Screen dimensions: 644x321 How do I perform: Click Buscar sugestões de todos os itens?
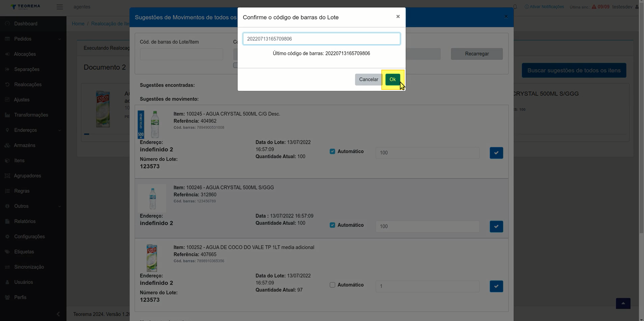[x=574, y=70]
